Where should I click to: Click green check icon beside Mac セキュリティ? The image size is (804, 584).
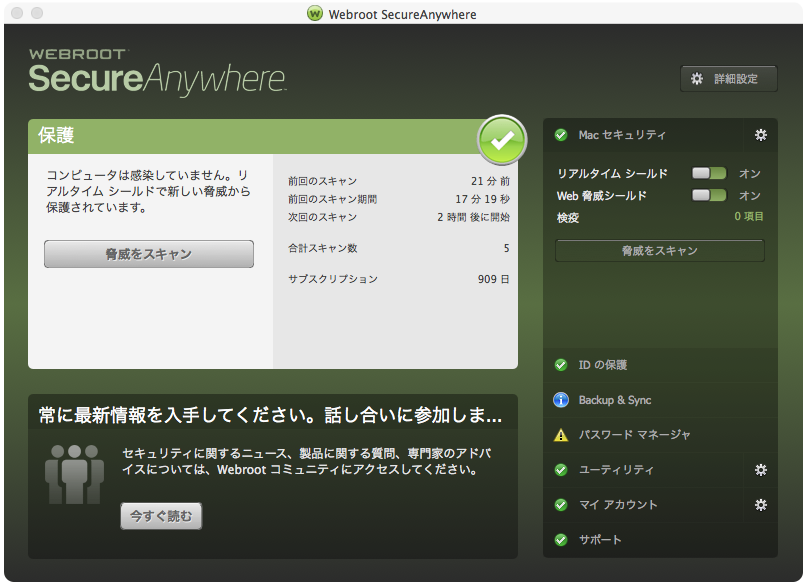click(561, 135)
